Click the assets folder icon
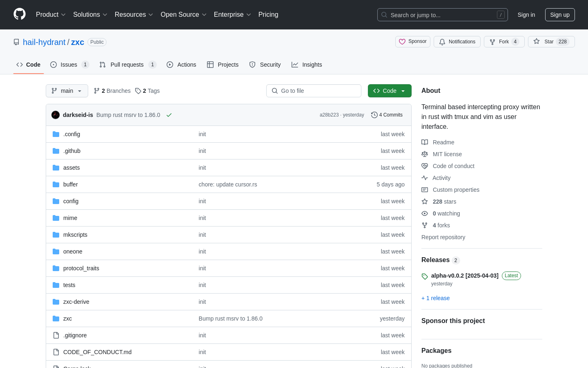Image resolution: width=588 pixels, height=368 pixels. tap(56, 168)
